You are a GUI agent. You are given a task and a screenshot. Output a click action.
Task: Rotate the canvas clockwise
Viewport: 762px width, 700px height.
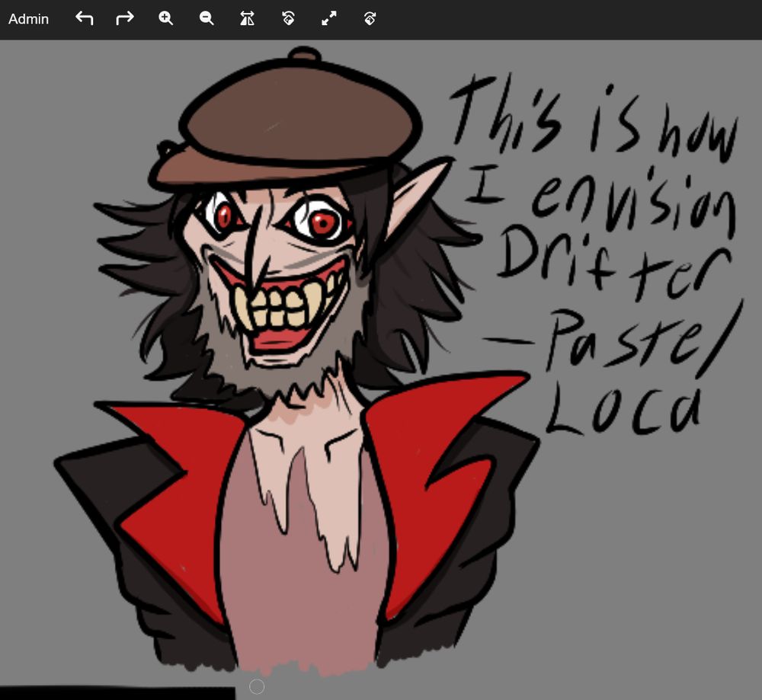click(370, 18)
